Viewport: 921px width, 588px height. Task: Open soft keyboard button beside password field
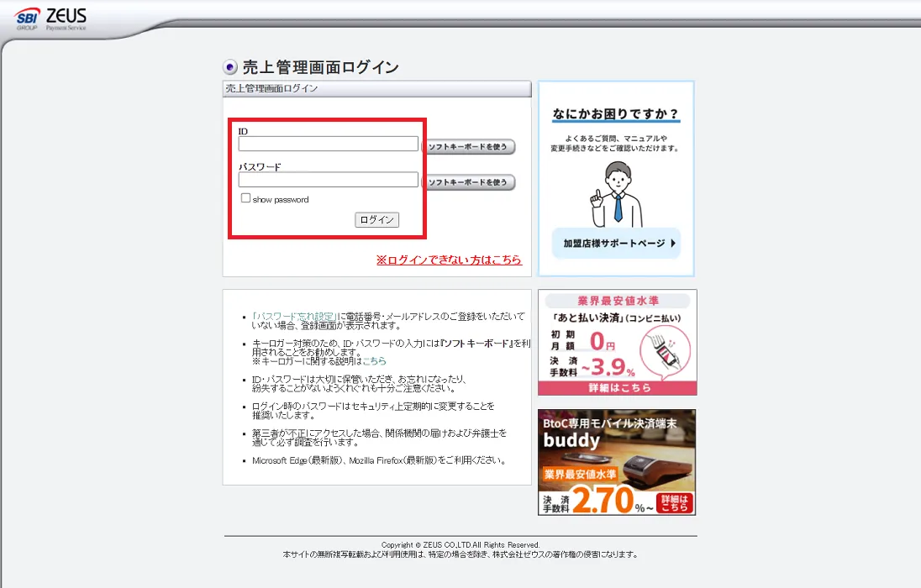[x=468, y=182]
